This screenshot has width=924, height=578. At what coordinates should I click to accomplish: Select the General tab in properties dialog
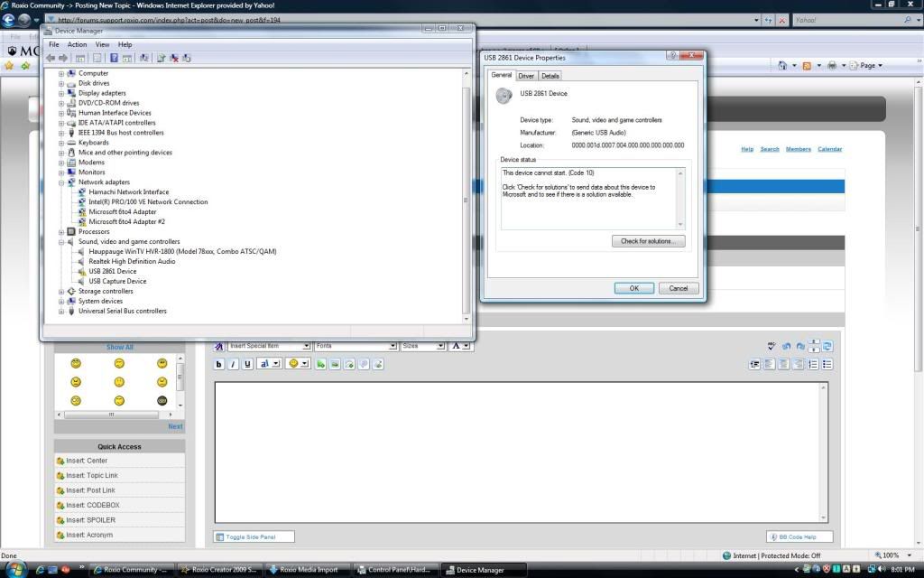point(502,75)
